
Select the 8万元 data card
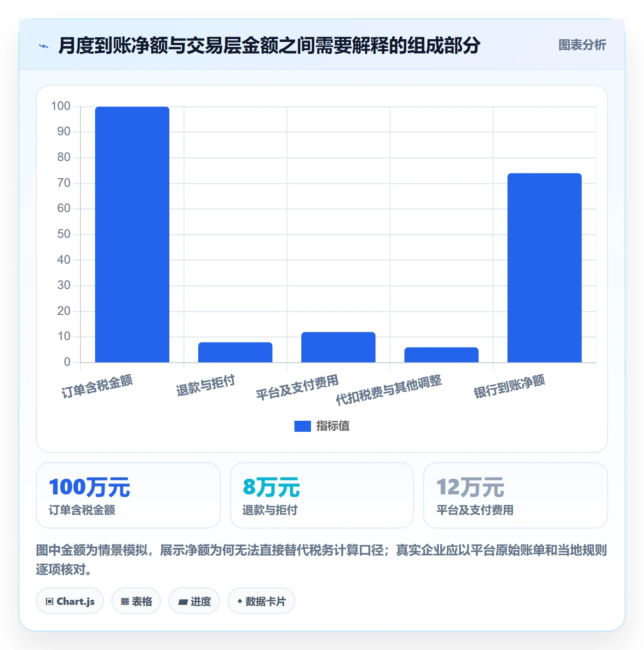coord(322,495)
